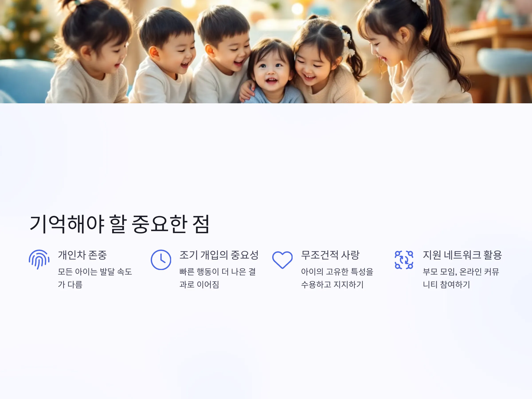
Task: Select the text 부모 모임, 온라인 커뮤니티 참여하기
Action: [x=461, y=278]
